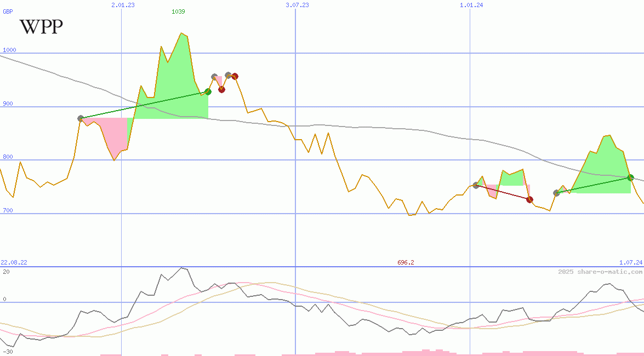Screen dimensions: 644x356
Task: Click the gray entry dot starting the first green trade line
Action: 81,118
